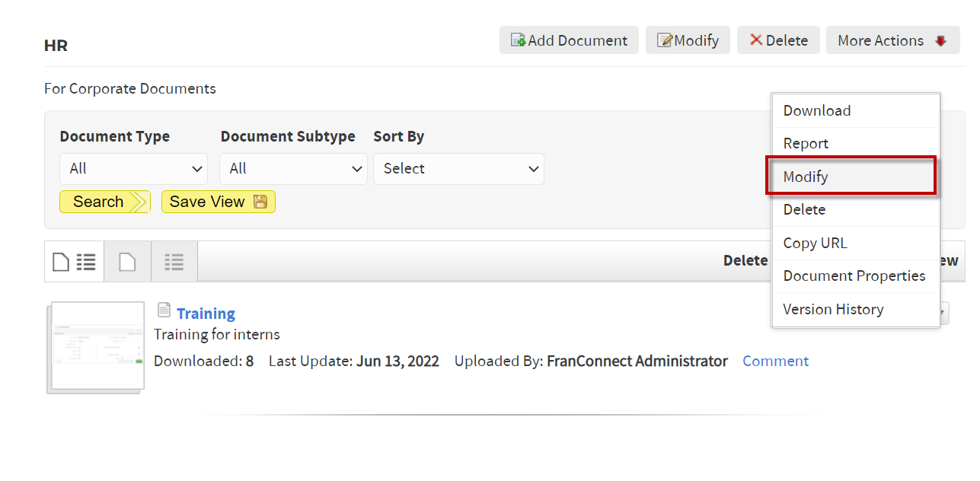This screenshot has height=481, width=980.
Task: Open the Sort By select box
Action: point(458,169)
